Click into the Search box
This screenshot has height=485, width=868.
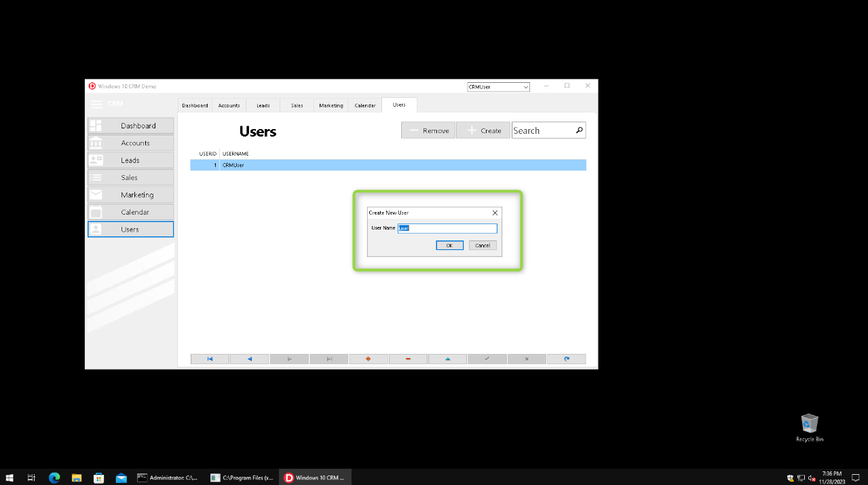tap(543, 130)
